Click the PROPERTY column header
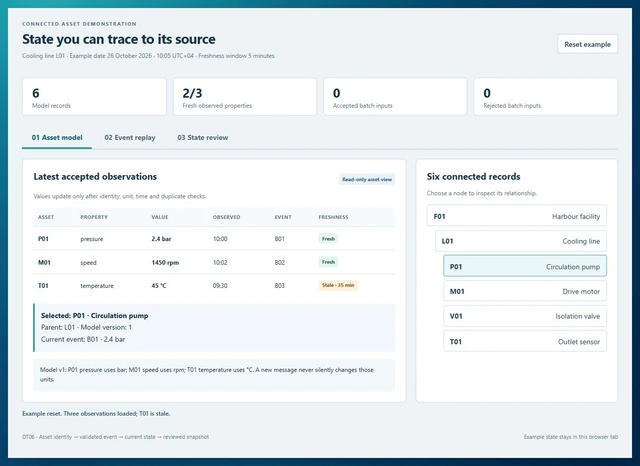The image size is (640, 466). click(94, 217)
